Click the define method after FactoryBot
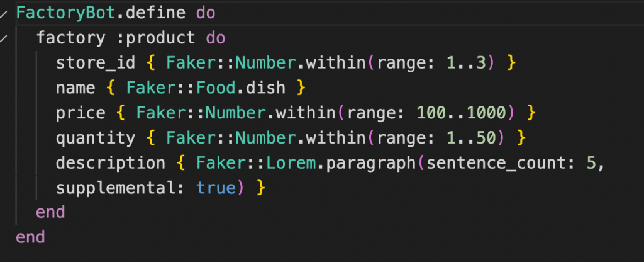644x262 pixels. click(x=156, y=13)
